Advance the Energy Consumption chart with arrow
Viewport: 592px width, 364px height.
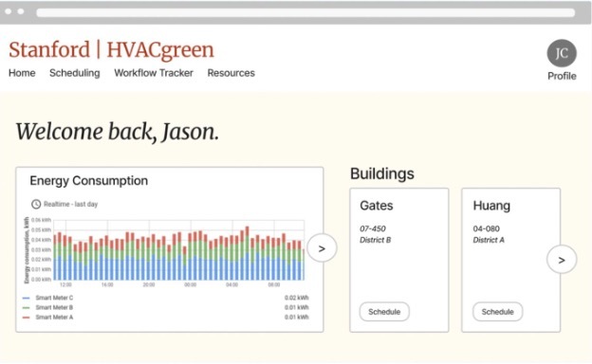322,248
